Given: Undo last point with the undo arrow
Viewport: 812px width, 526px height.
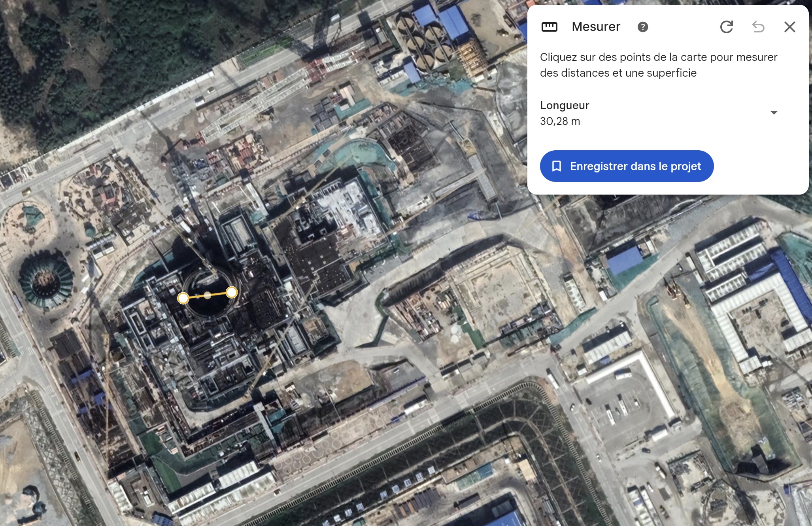Looking at the screenshot, I should click(758, 27).
